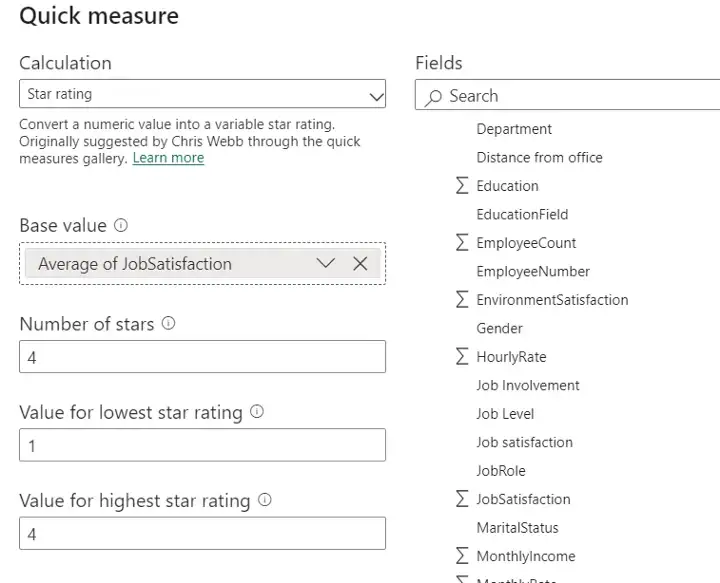
Task: Select the EnvironmentSatisfaction field
Action: [x=552, y=300]
